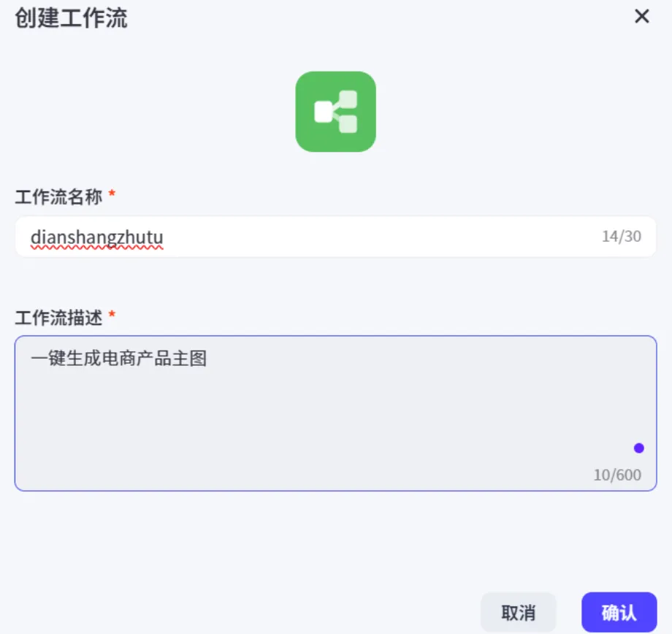
Task: Click the 工作流名称 field label
Action: pos(58,197)
